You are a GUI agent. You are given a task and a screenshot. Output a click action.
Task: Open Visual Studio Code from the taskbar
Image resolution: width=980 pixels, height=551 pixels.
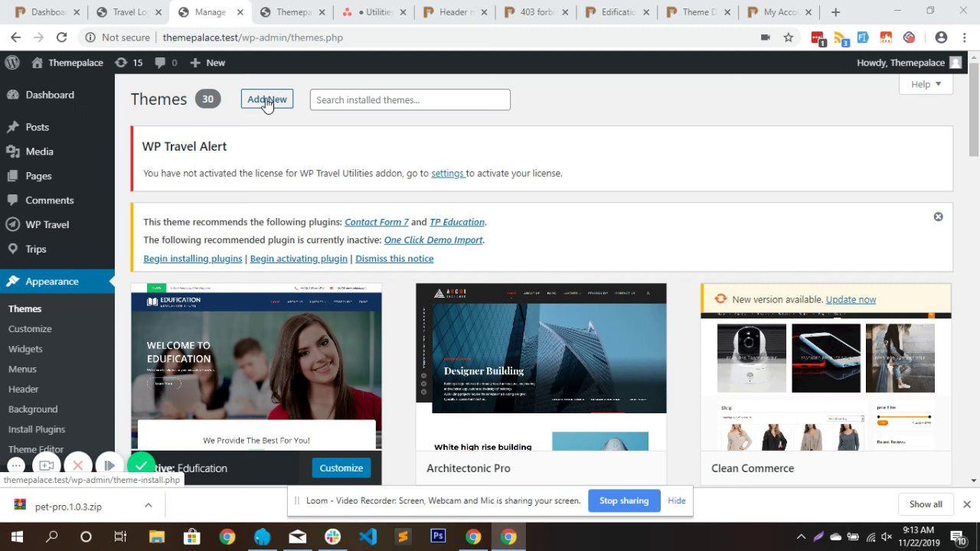coord(367,536)
